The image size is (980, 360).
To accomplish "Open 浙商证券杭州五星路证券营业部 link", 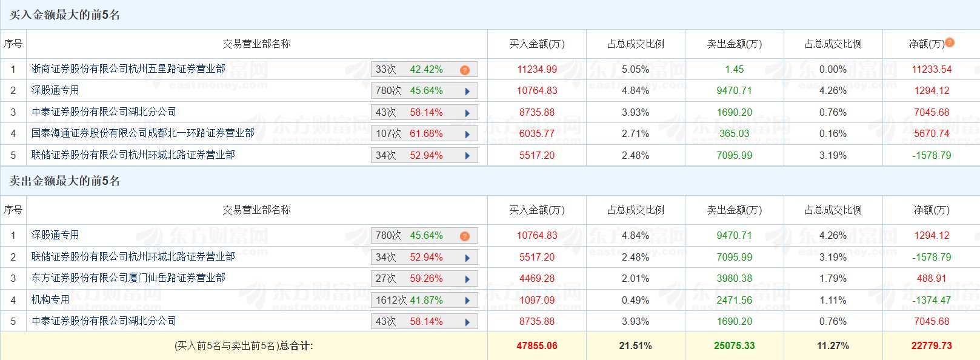I will (128, 69).
